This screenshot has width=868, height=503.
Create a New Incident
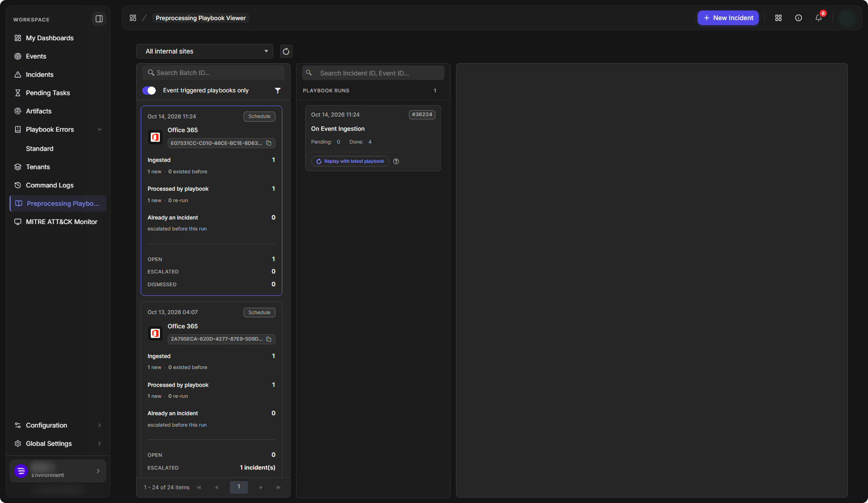pos(728,18)
